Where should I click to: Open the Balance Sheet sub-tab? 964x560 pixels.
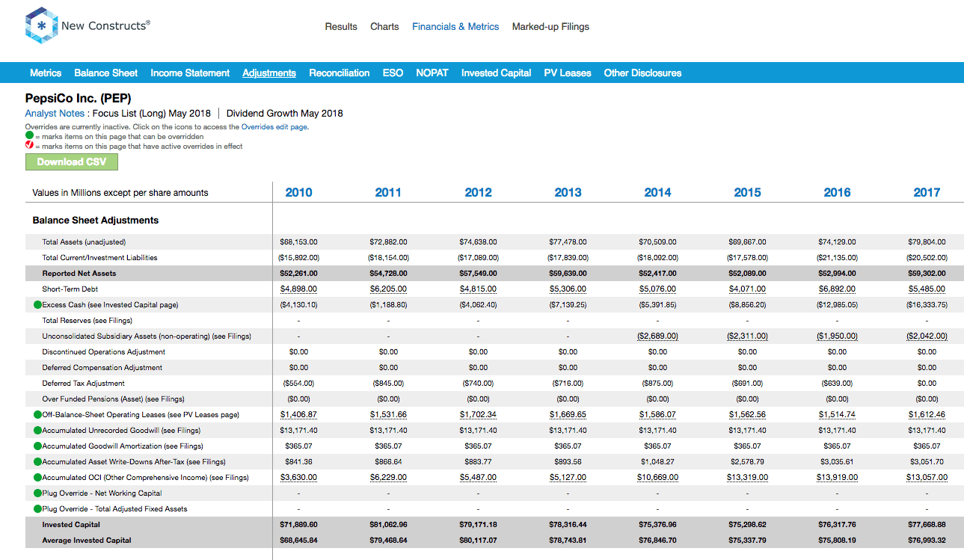(106, 73)
